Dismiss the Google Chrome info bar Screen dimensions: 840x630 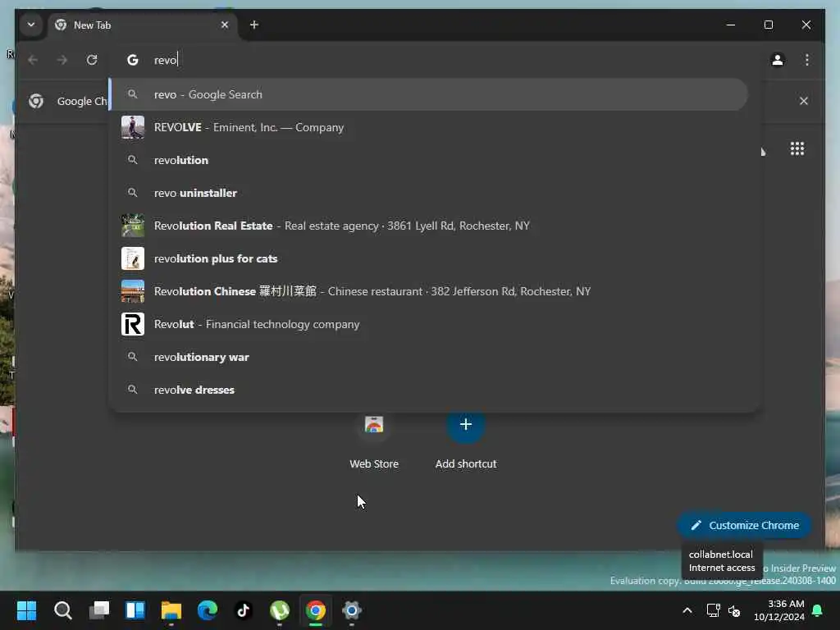804,101
